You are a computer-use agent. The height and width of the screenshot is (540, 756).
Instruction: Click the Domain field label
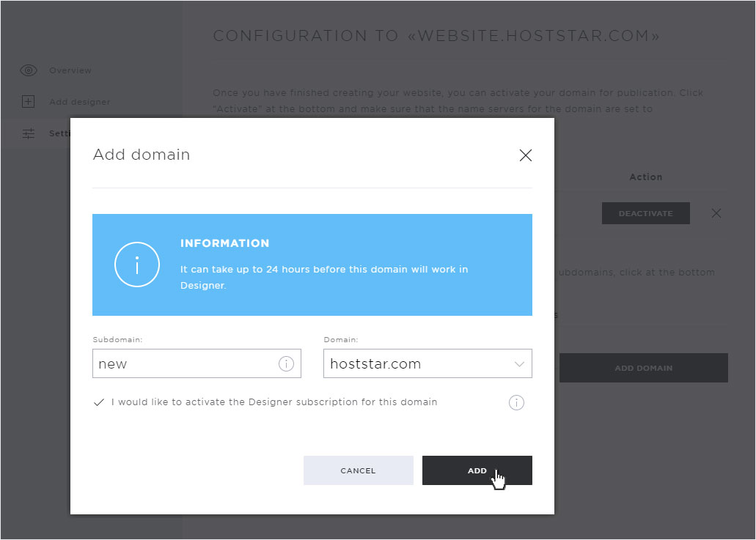click(x=341, y=340)
